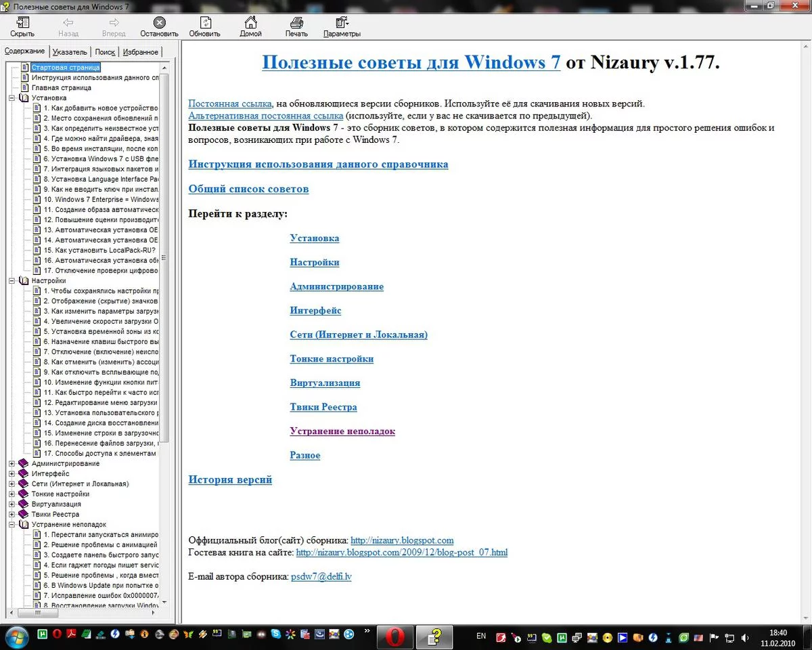
Task: Click the Скрыть (Hide) toolbar icon
Action: pos(22,26)
